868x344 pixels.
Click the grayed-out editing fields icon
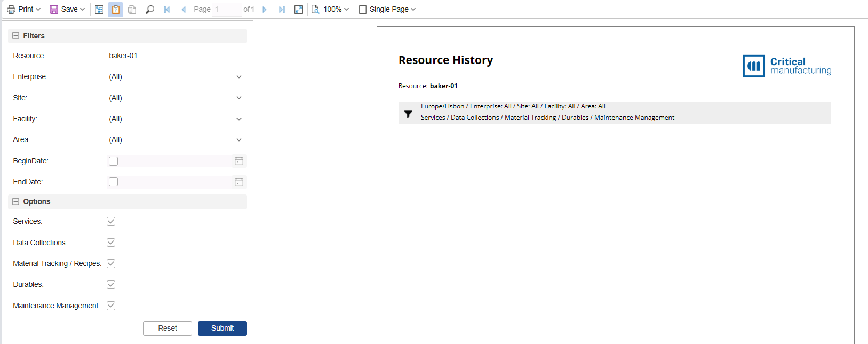point(132,10)
